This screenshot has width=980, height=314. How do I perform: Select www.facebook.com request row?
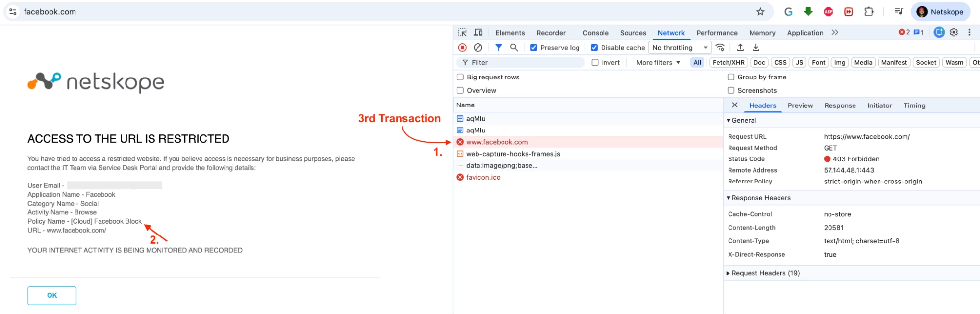[588, 142]
